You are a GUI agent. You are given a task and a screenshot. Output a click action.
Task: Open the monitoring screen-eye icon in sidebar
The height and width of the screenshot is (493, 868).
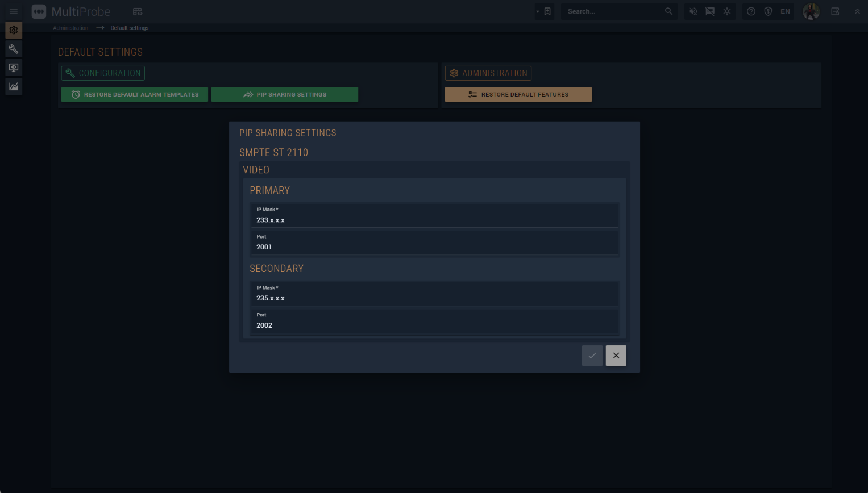point(14,68)
